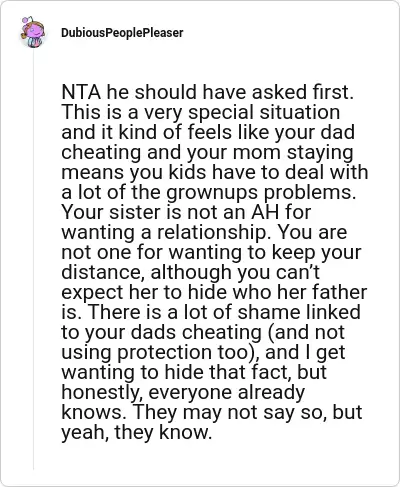The width and height of the screenshot is (400, 487).
Task: Click the word "relationship." in the comment
Action: click(x=212, y=232)
